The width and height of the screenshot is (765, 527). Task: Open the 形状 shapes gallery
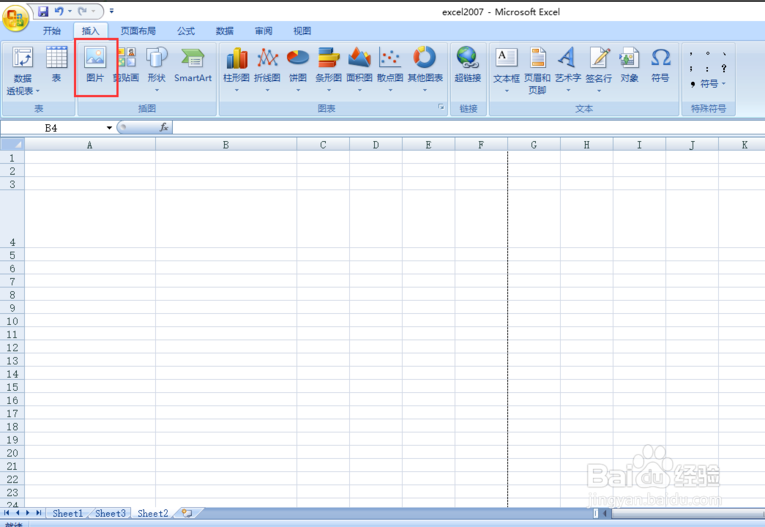click(157, 68)
